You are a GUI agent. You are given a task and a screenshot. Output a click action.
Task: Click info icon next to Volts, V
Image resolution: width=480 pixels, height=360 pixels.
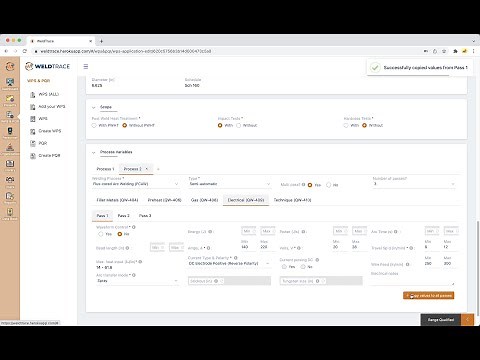tap(299, 248)
